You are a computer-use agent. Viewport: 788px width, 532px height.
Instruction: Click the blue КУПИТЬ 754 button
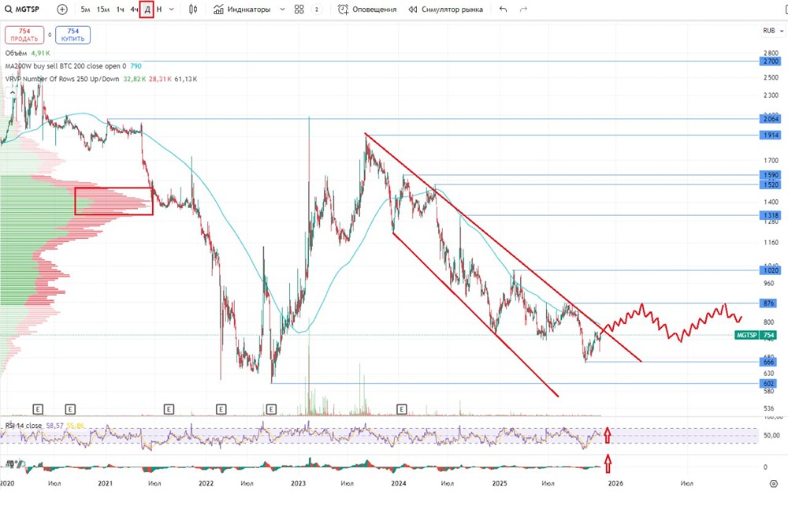pyautogui.click(x=72, y=35)
